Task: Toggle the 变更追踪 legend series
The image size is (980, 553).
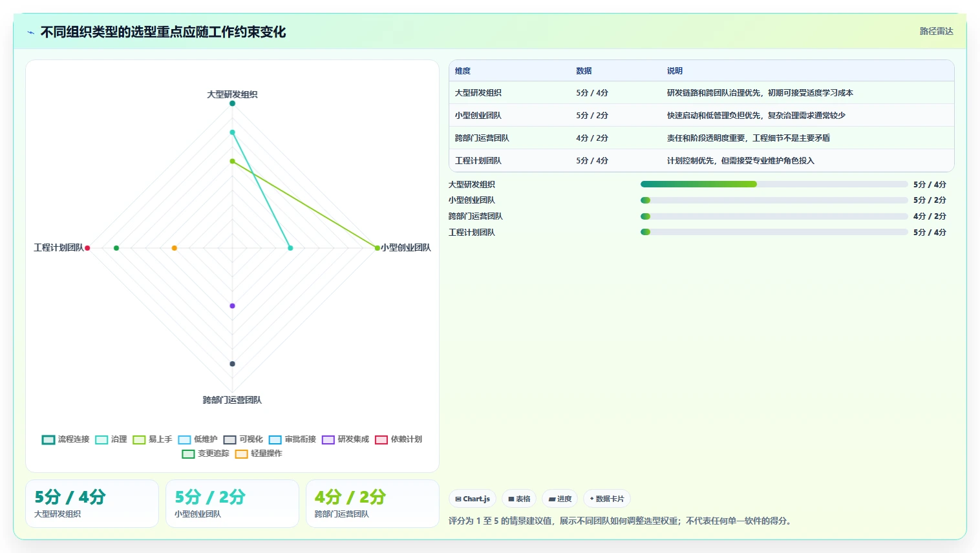Action: [x=206, y=454]
